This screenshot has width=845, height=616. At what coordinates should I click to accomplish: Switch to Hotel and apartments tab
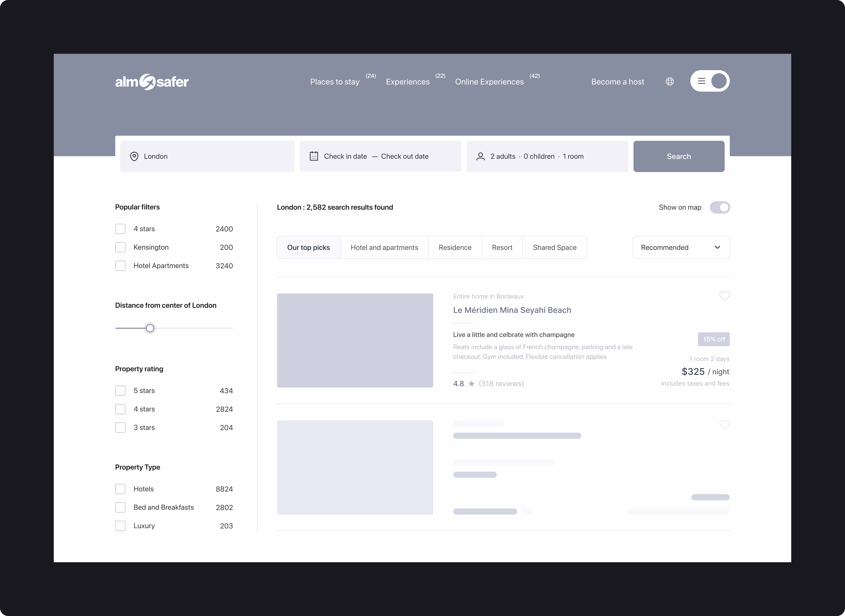384,248
